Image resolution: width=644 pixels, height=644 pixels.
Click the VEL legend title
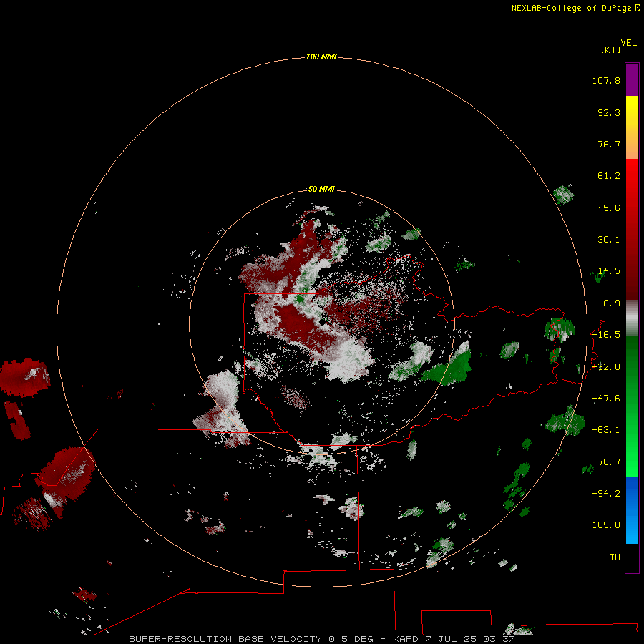(x=628, y=43)
